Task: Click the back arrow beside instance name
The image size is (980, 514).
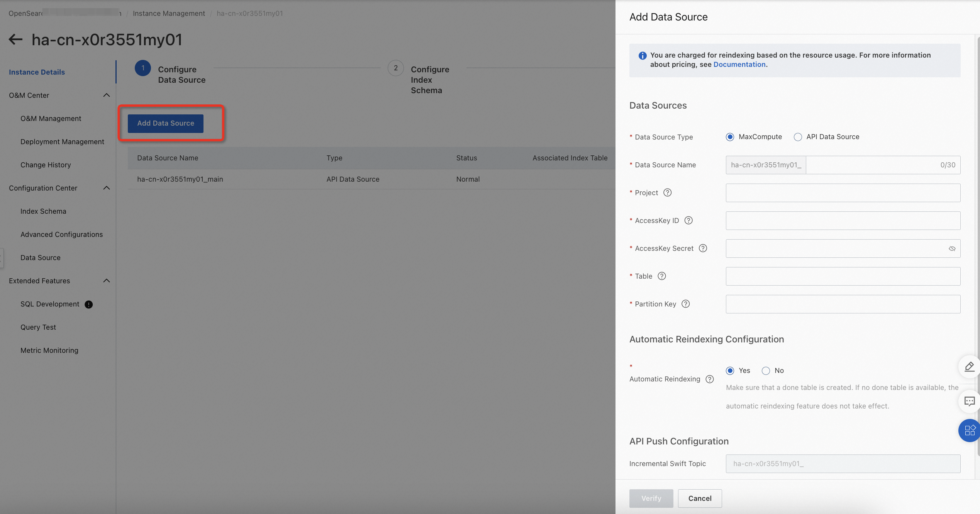Action: point(15,39)
